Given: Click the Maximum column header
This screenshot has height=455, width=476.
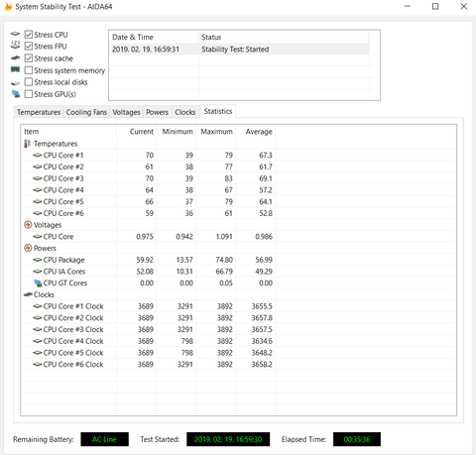Looking at the screenshot, I should click(216, 132).
